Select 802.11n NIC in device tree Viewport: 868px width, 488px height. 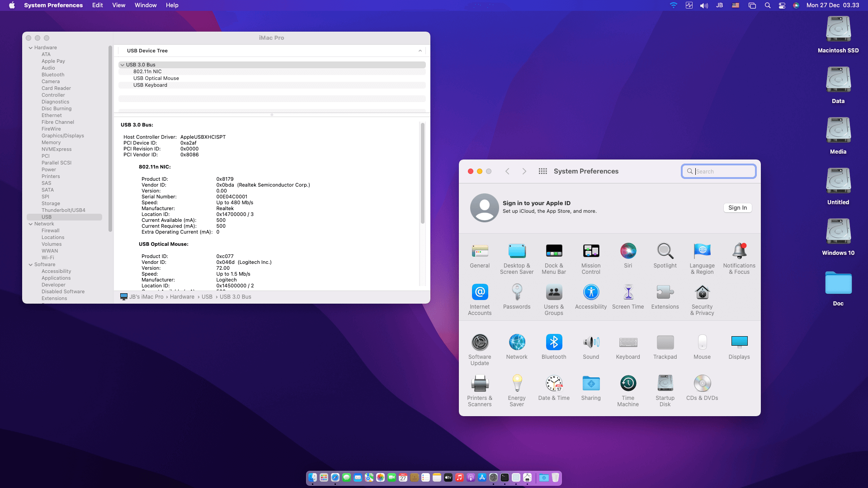[x=147, y=72]
